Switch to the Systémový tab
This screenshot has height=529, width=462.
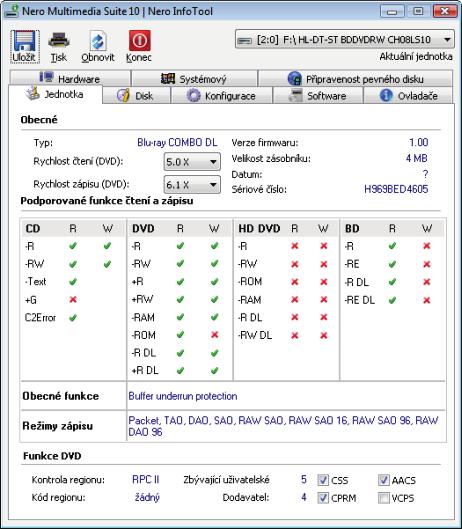coord(194,78)
